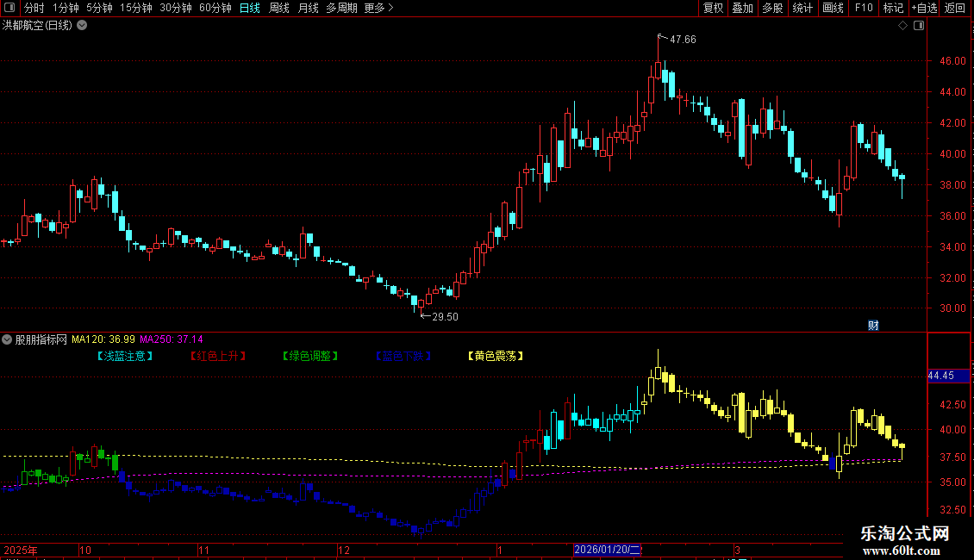This screenshot has width=974, height=560.
Task: Click the MA120: 36.99 indicator value
Action: pos(103,339)
